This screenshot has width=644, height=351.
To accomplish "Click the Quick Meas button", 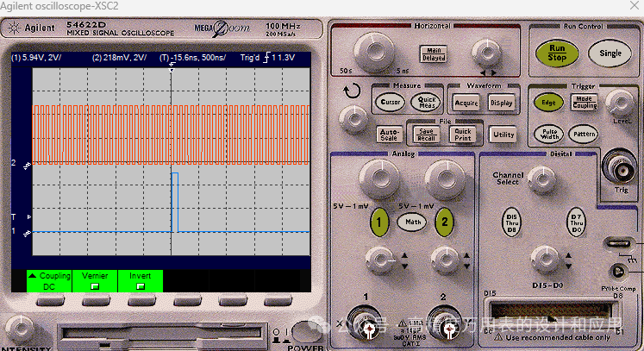I will [427, 102].
